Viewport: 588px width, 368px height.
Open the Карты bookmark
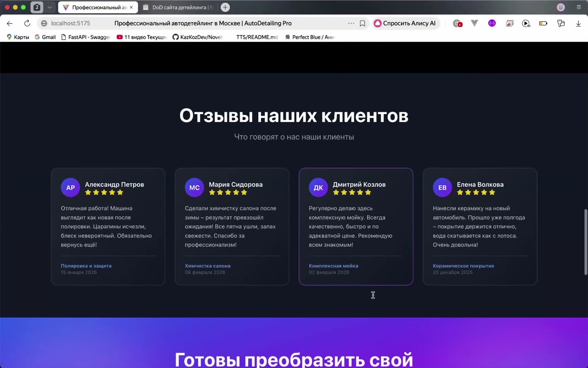click(18, 37)
